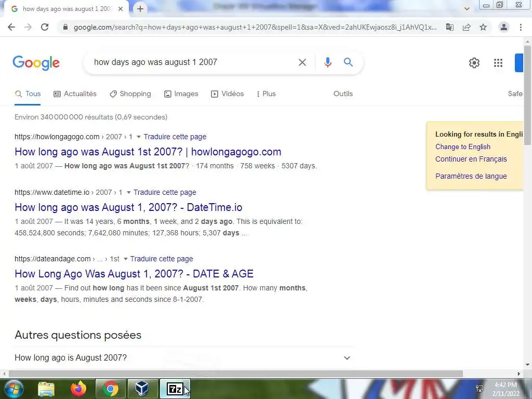Open Chrome's three-dot menu
The image size is (532, 399).
pos(521,27)
